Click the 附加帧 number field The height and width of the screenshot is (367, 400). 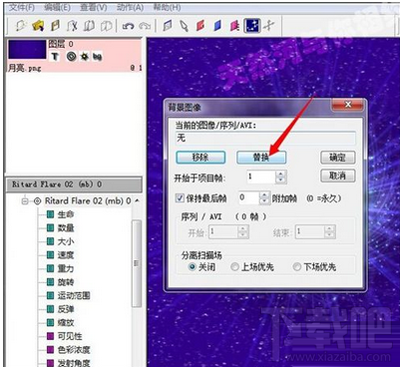point(249,198)
